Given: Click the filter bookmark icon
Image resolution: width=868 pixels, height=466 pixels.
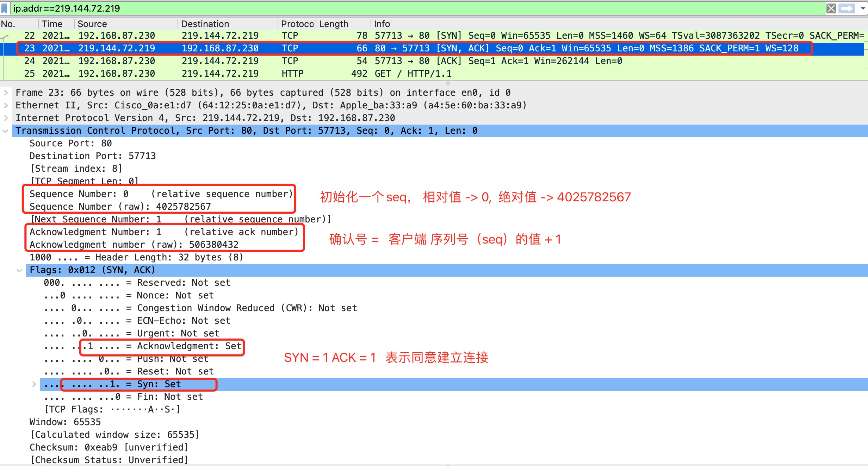Looking at the screenshot, I should [x=5, y=8].
